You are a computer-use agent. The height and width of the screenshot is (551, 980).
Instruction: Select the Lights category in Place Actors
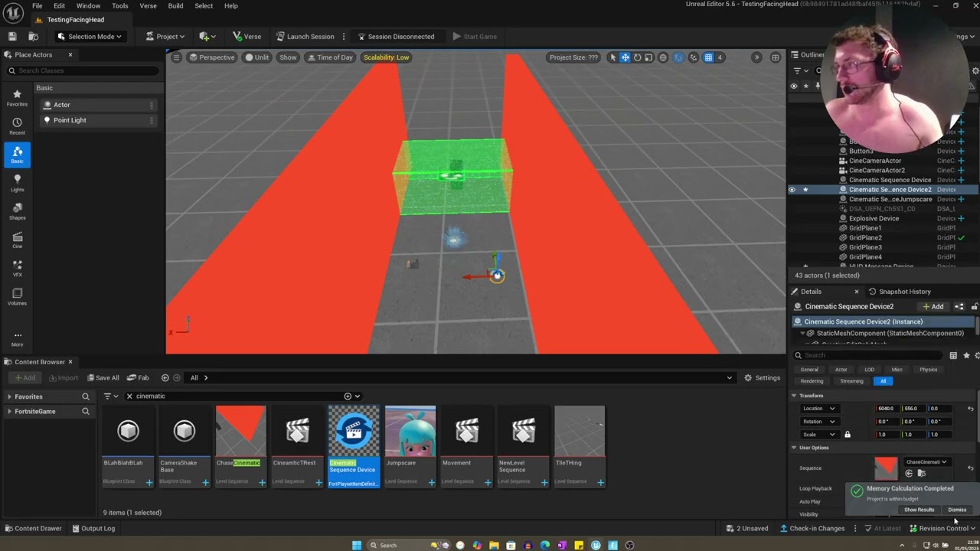pos(17,183)
